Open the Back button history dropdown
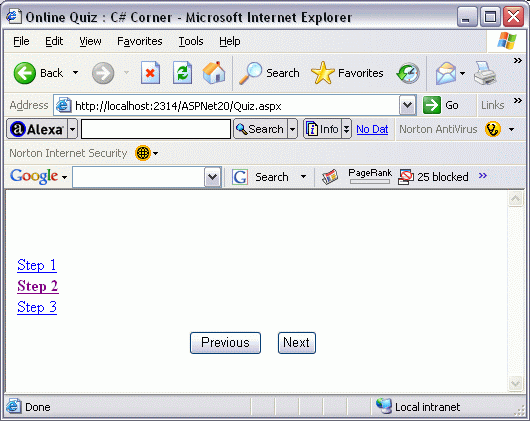This screenshot has width=530, height=421. [75, 73]
